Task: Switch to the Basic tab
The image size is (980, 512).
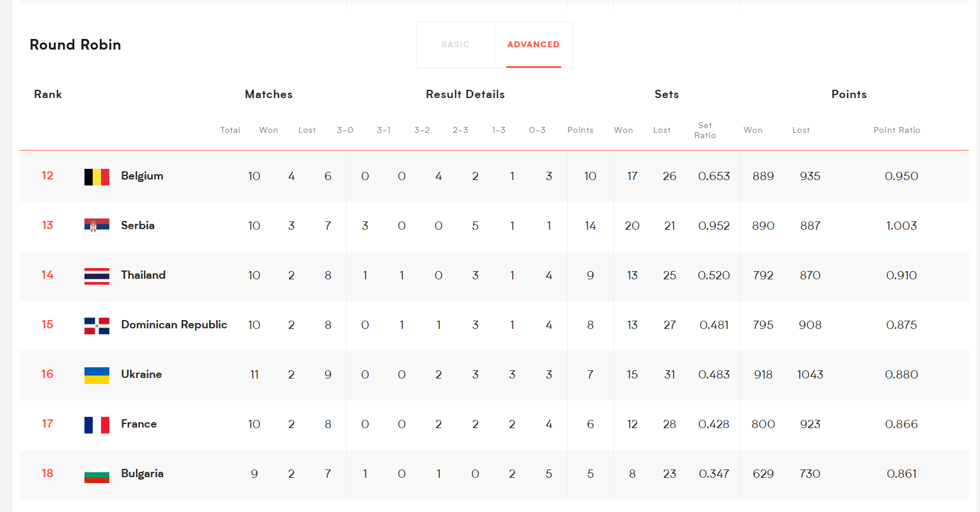Action: [455, 45]
